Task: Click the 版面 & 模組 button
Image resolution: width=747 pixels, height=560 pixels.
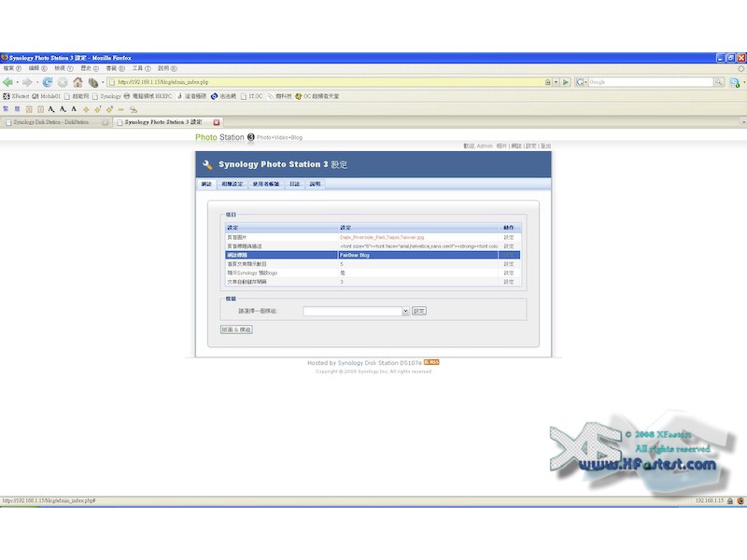Action: (236, 329)
